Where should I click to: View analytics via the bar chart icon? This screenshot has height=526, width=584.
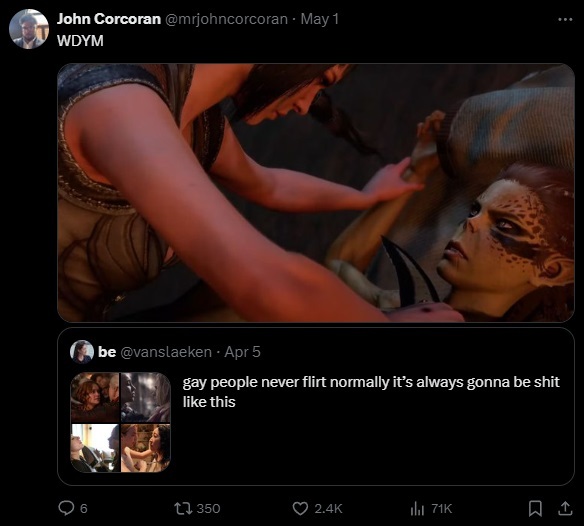pyautogui.click(x=417, y=508)
